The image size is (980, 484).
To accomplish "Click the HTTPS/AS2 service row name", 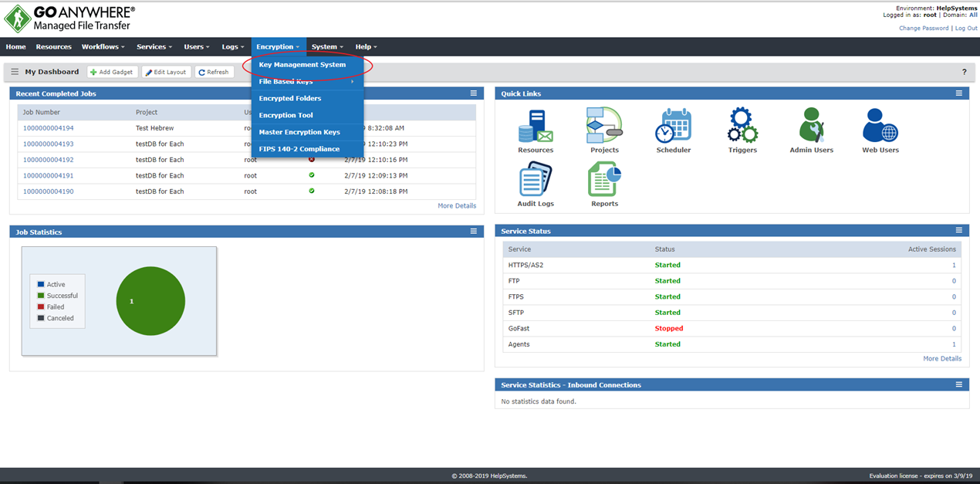I will 525,265.
